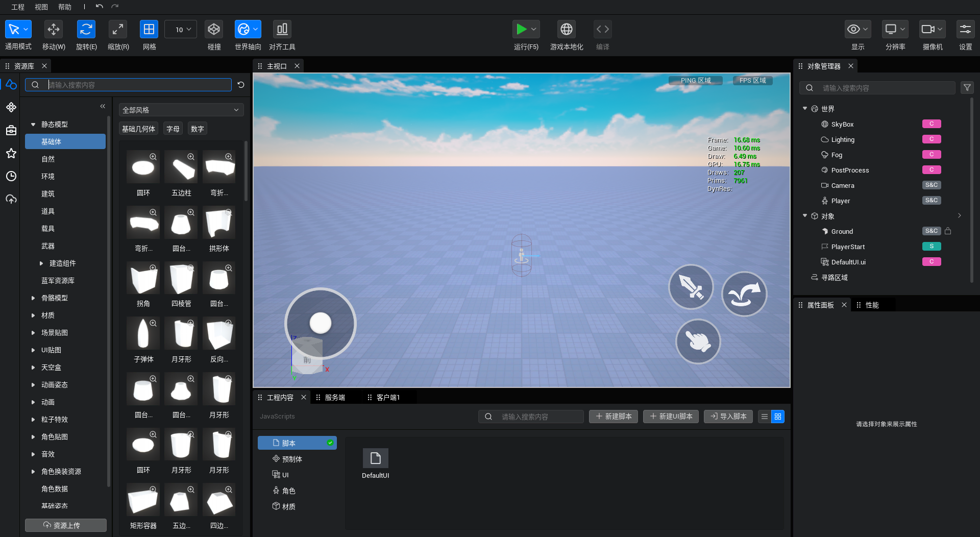Viewport: 980px width, 537px height.
Task: Activate the 旋转(E) rotate tool
Action: 86,30
